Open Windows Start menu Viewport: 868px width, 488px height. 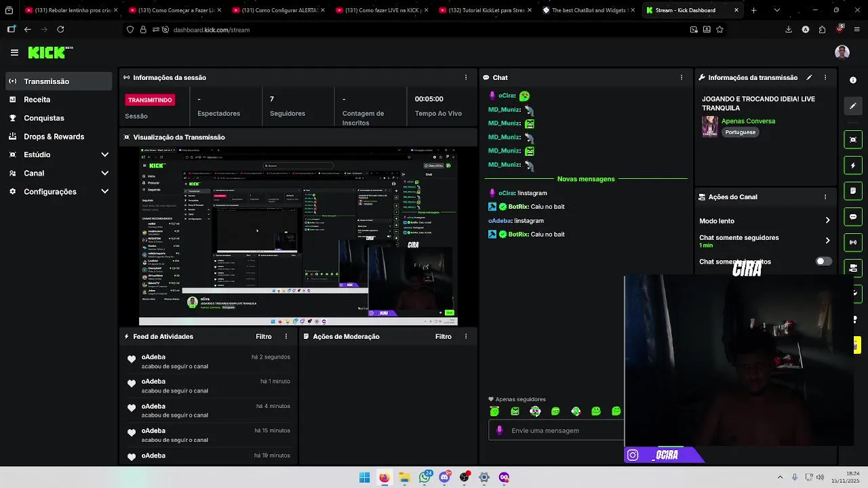pyautogui.click(x=364, y=477)
